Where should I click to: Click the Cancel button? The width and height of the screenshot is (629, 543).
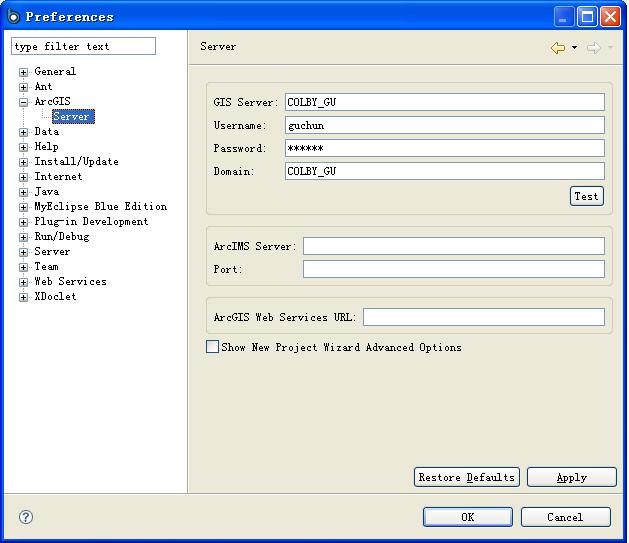566,517
